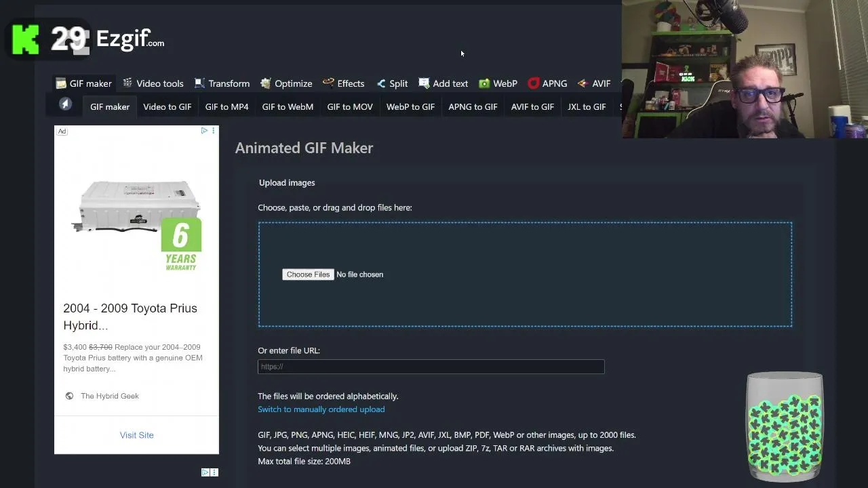Click the WebP green icon
This screenshot has width=868, height=488.
[x=484, y=83]
